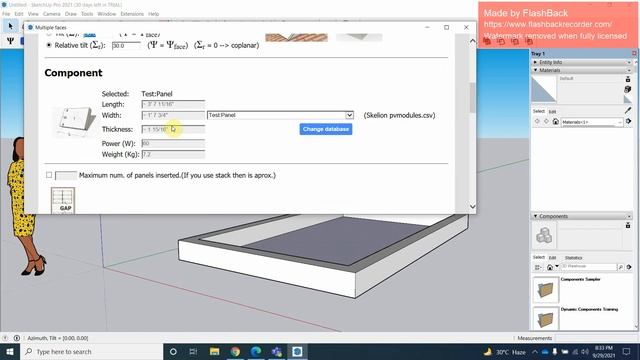Launch Google Chrome from taskbar
Image resolution: width=640 pixels, height=360 pixels.
pyautogui.click(x=235, y=351)
